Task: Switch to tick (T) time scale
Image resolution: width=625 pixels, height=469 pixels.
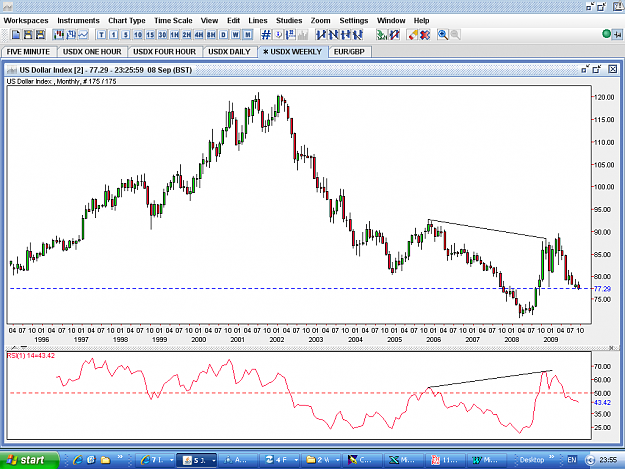Action: tap(101, 35)
